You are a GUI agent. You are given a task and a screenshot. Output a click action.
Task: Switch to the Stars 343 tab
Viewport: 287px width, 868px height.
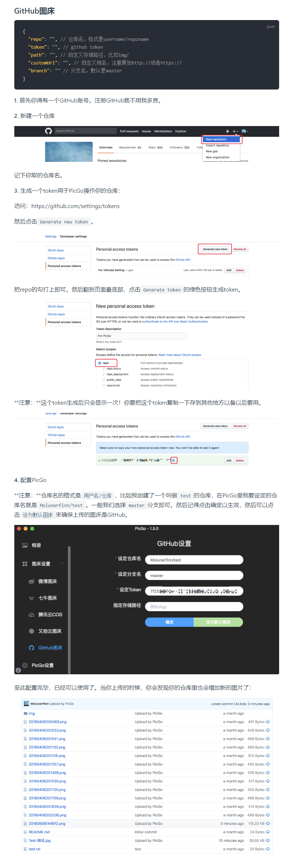(156, 148)
